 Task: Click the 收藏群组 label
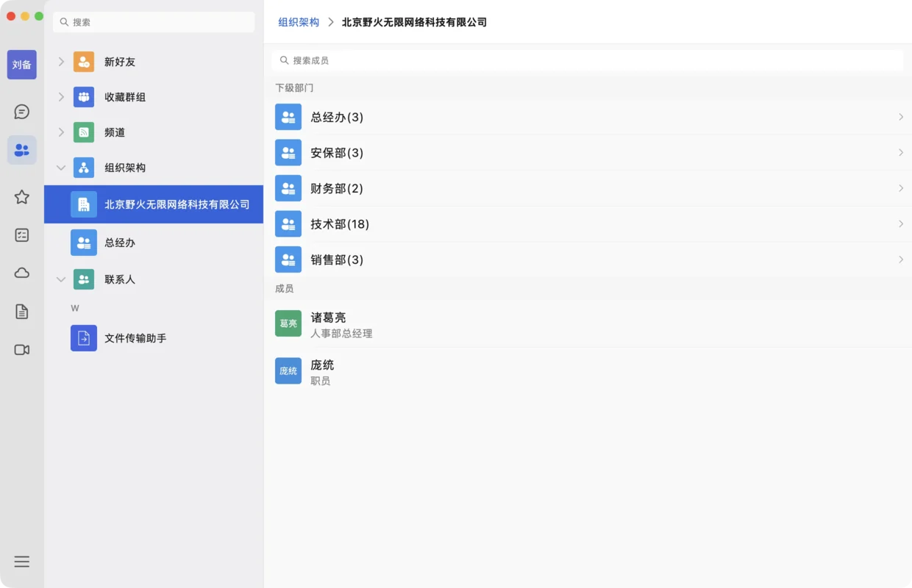(x=125, y=97)
